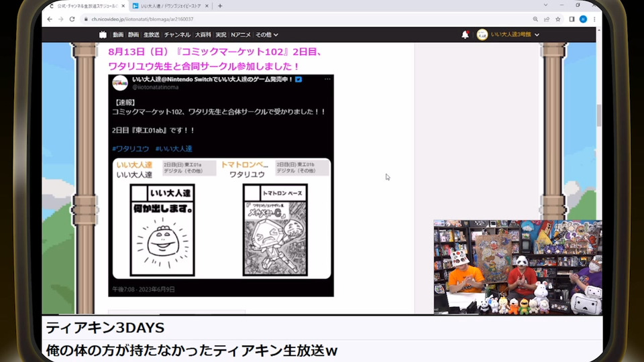The image size is (644, 362).
Task: Click the トマトロンベ... orange circle name
Action: (244, 165)
